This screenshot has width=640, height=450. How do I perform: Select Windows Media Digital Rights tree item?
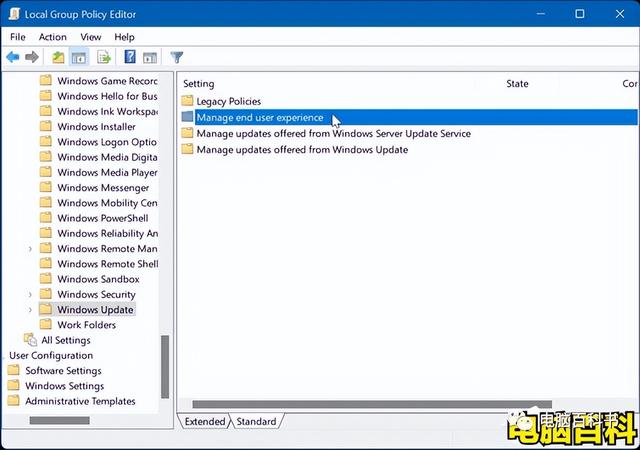[x=107, y=157]
